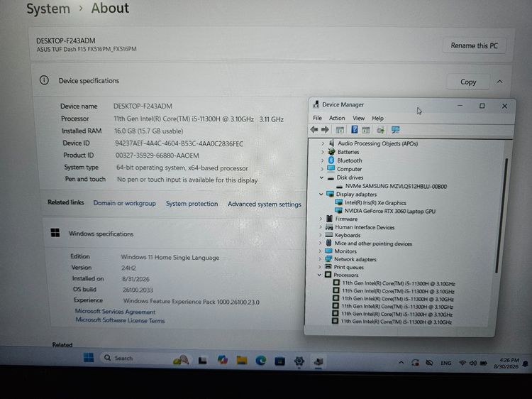Click the speaker volume tray icon
532x399 pixels.
click(x=472, y=364)
